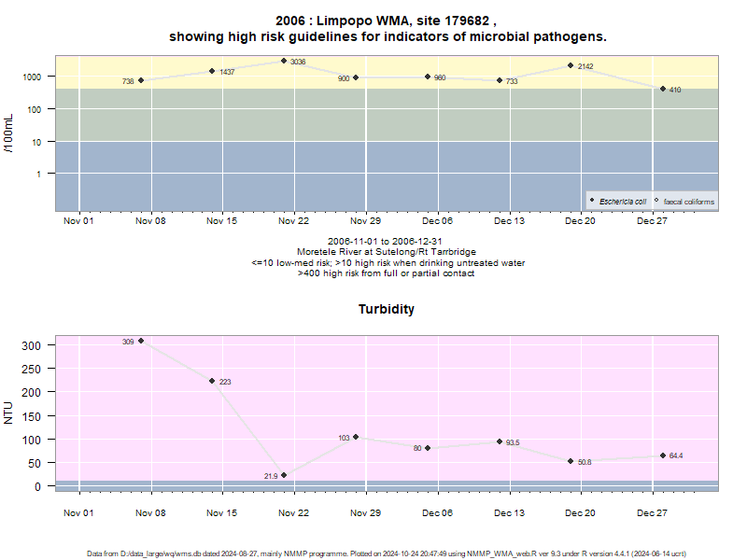
Task: Click the yellow high-risk contact band
Action: pos(387,72)
